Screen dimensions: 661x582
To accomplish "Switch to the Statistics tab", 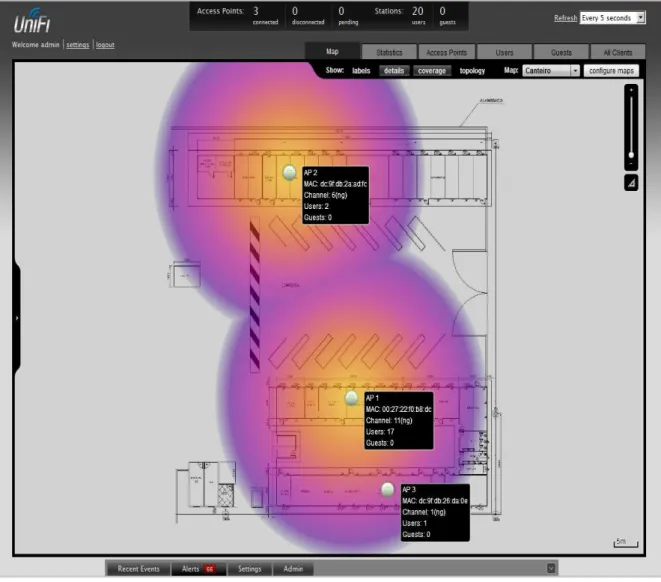I will click(389, 52).
